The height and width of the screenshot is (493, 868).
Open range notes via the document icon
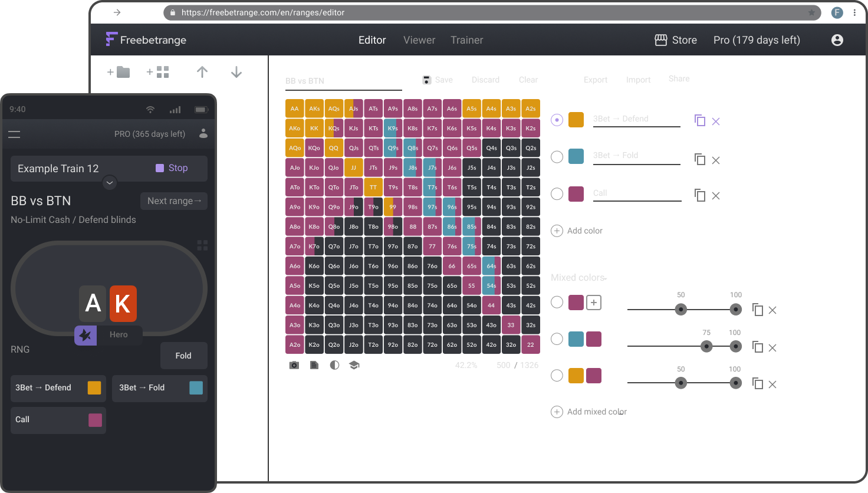(314, 365)
